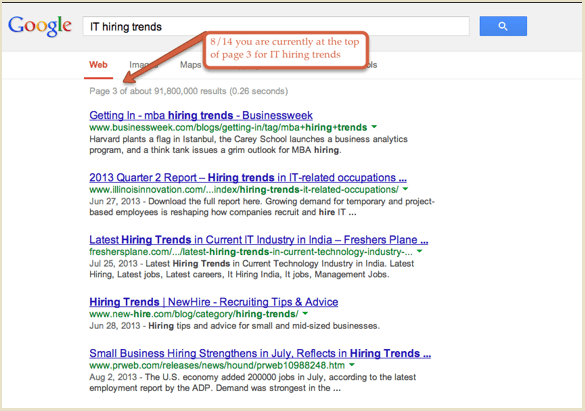Click the Google logo
This screenshot has width=585, height=411.
click(x=40, y=26)
